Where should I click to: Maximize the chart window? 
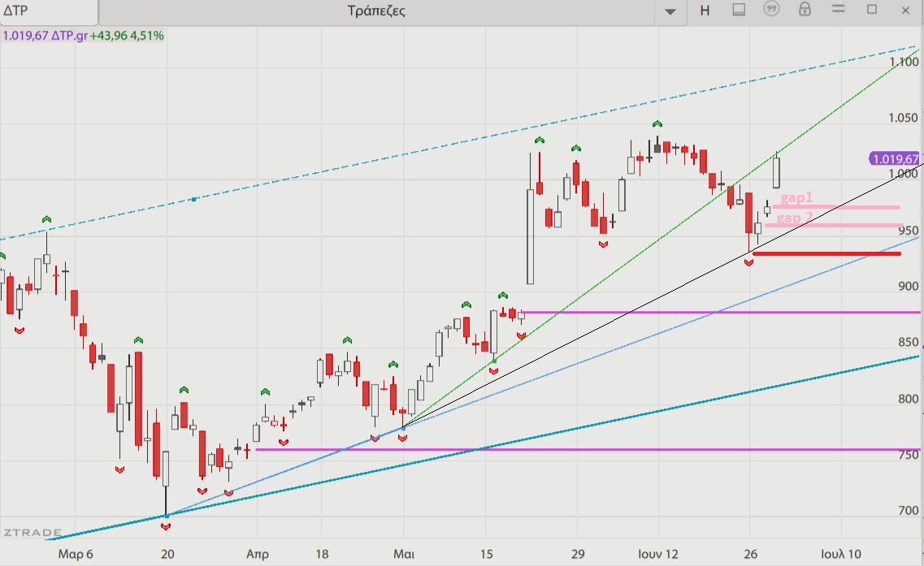pos(872,10)
